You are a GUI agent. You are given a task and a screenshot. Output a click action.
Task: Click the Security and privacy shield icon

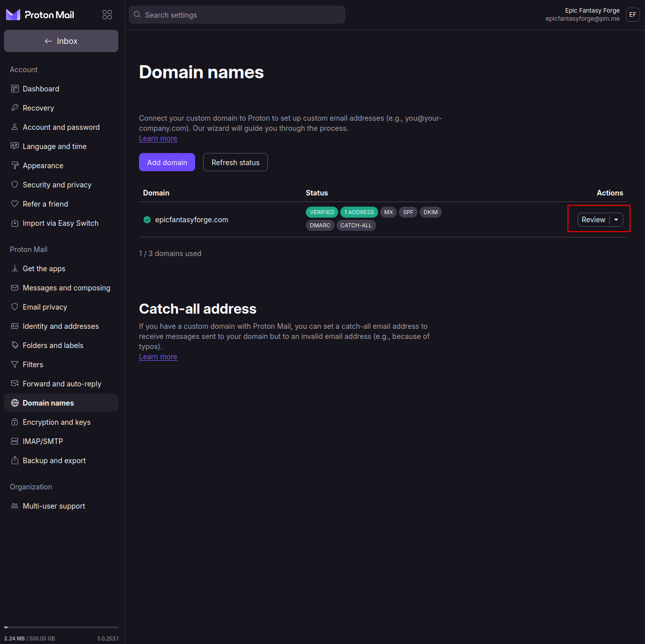15,185
